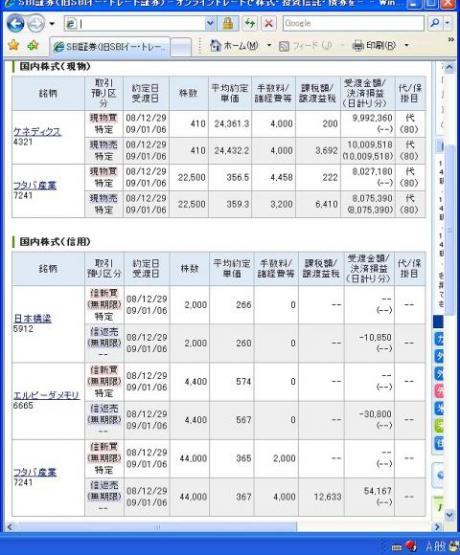
Task: Open the ケネディクス stock link
Action: pos(37,132)
